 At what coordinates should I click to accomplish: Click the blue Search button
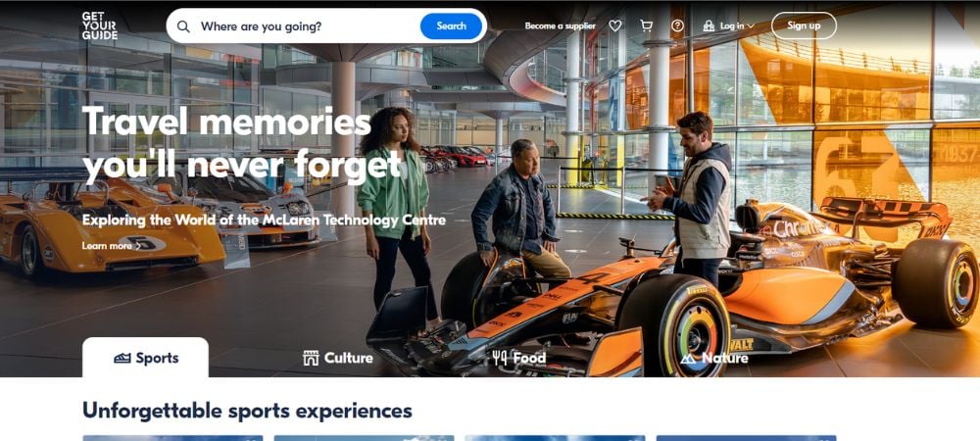[x=451, y=26]
